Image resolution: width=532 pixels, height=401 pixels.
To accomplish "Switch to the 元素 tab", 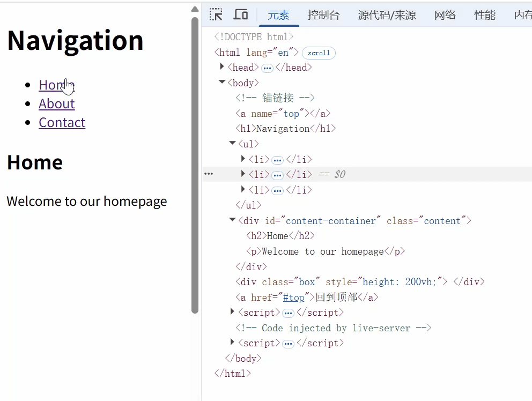I will (x=278, y=15).
